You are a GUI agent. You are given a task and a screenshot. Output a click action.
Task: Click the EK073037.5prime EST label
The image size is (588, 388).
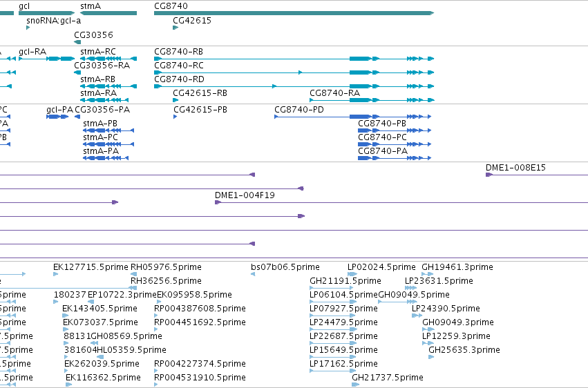[100, 322]
